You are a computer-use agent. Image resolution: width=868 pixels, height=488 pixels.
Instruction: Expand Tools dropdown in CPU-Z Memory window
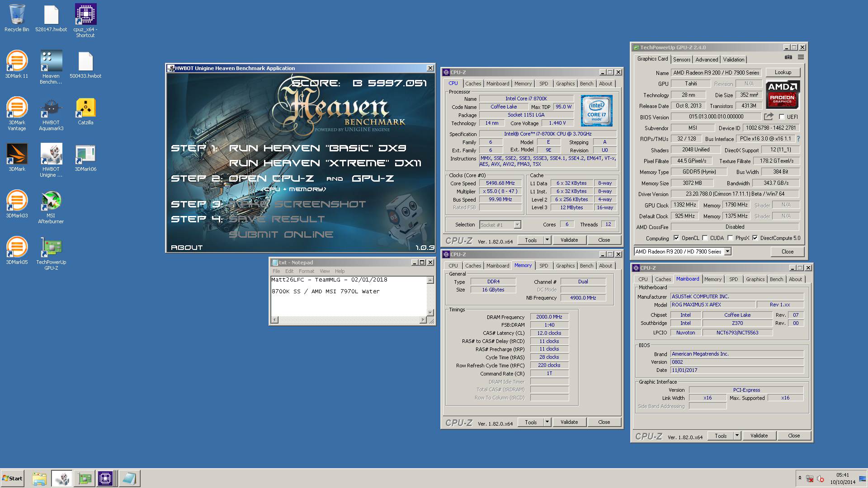(x=547, y=422)
